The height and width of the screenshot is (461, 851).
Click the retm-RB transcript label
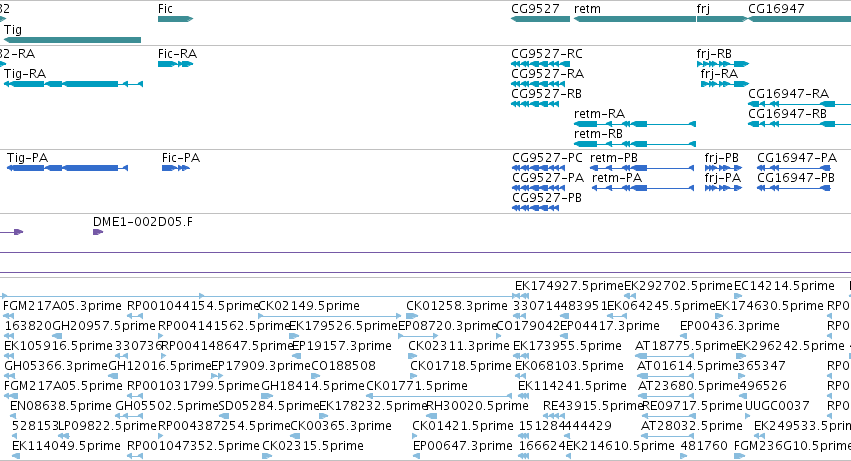pyautogui.click(x=599, y=134)
